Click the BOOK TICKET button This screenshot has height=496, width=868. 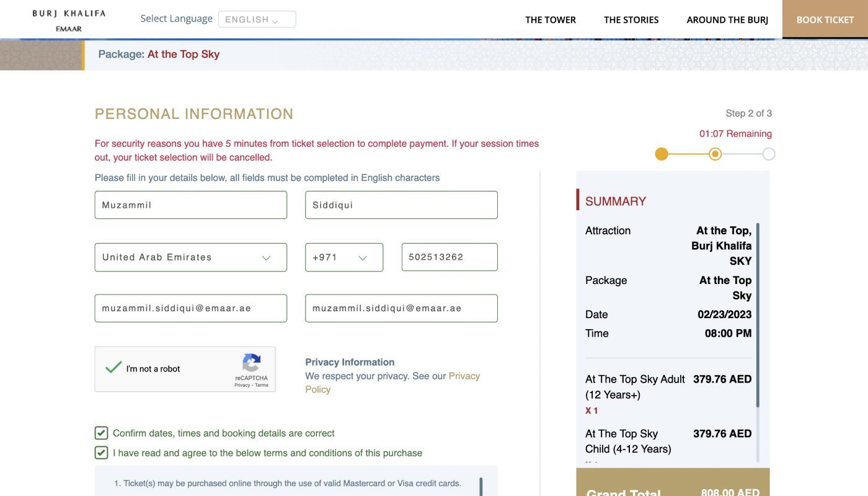click(825, 19)
